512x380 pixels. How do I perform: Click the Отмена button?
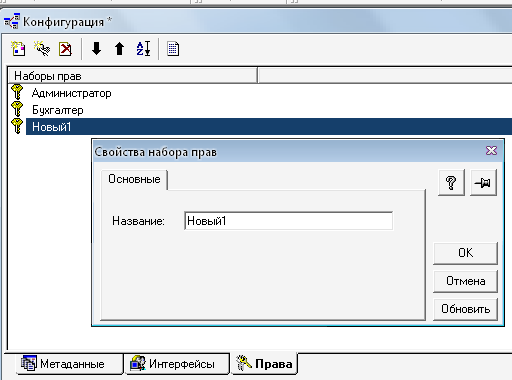pyautogui.click(x=465, y=281)
